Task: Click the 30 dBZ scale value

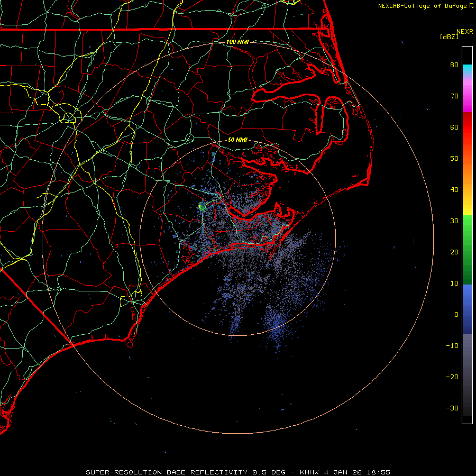Action: 454,221
